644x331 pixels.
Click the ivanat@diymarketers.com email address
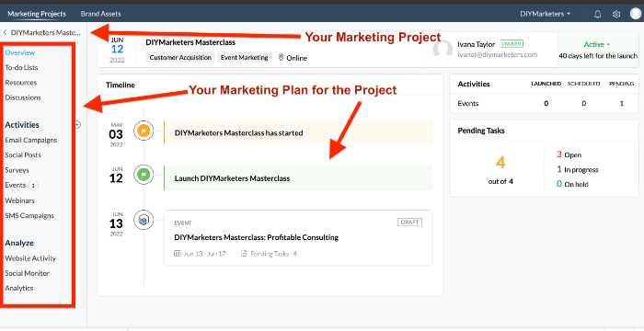pyautogui.click(x=498, y=54)
